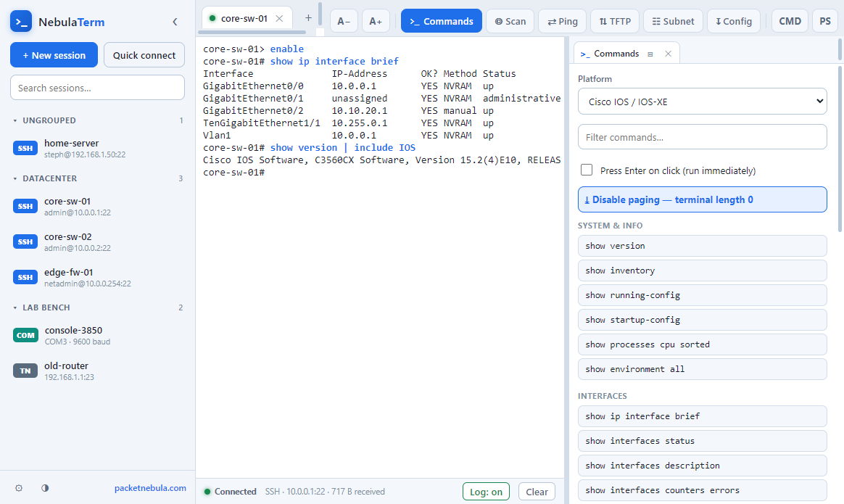Open home-server session
The image size is (844, 504).
(x=97, y=149)
